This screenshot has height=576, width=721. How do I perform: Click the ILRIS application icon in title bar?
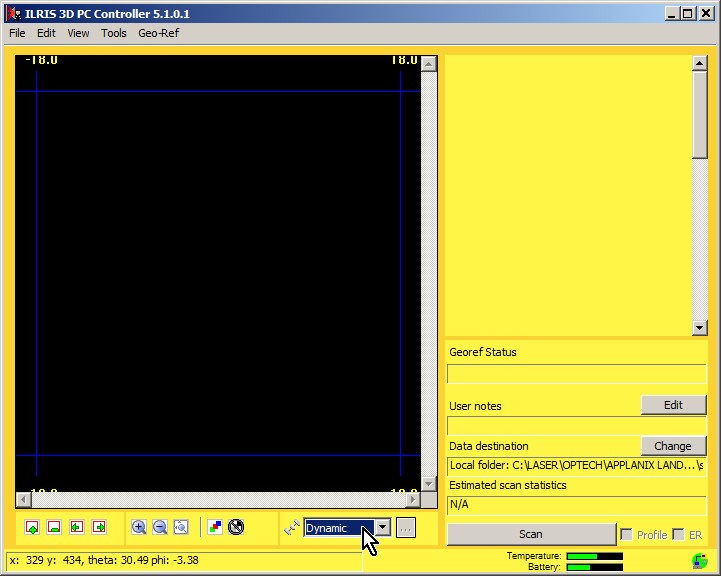tap(13, 14)
